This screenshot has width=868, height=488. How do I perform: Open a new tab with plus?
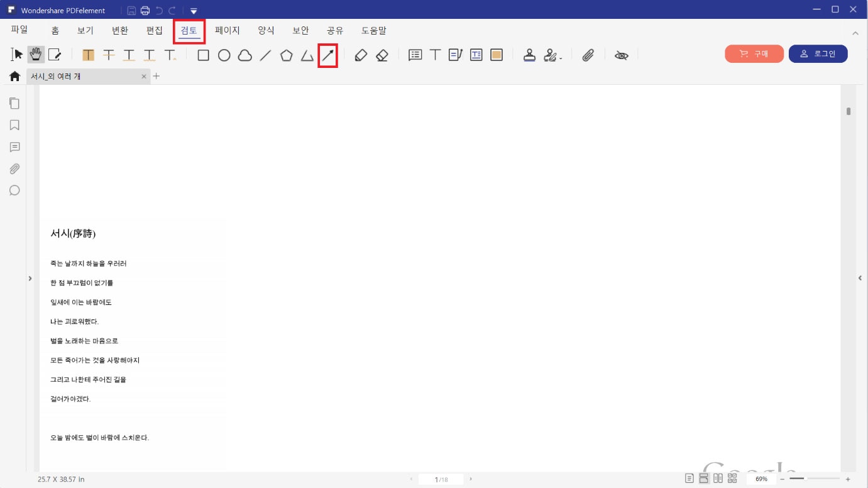pyautogui.click(x=157, y=76)
